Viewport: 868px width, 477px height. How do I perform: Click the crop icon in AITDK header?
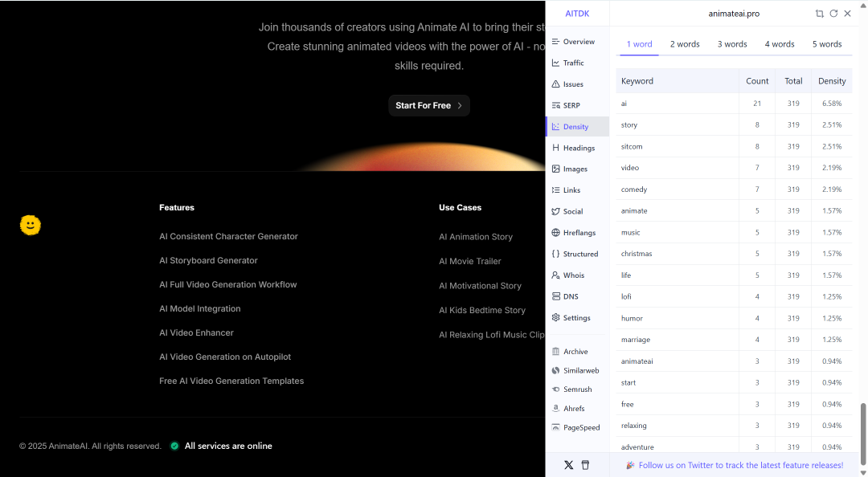click(819, 14)
